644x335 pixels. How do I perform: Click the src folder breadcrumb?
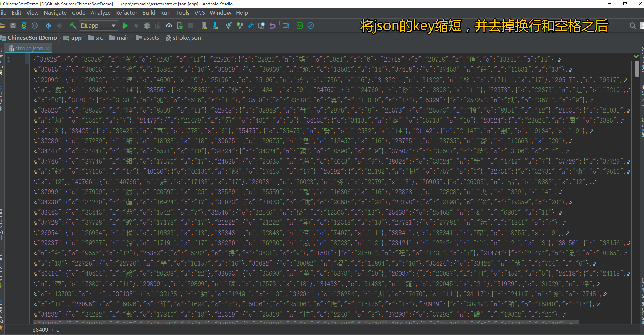[x=96, y=38]
